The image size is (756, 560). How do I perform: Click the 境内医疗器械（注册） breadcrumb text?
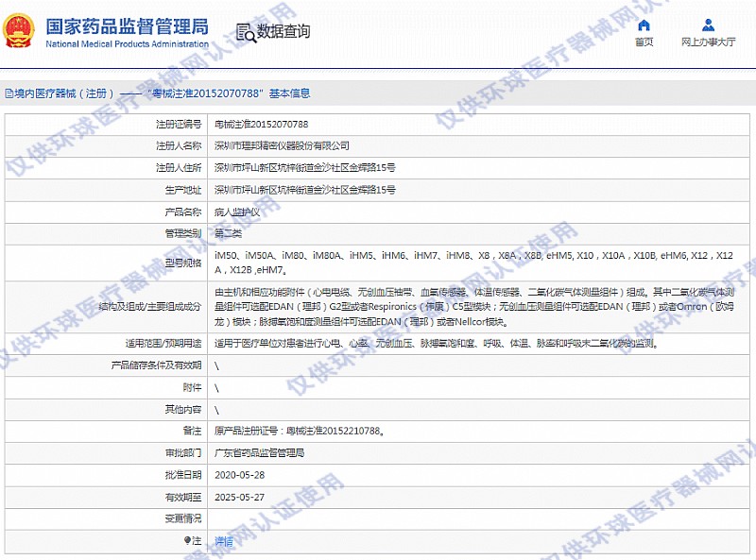point(64,93)
